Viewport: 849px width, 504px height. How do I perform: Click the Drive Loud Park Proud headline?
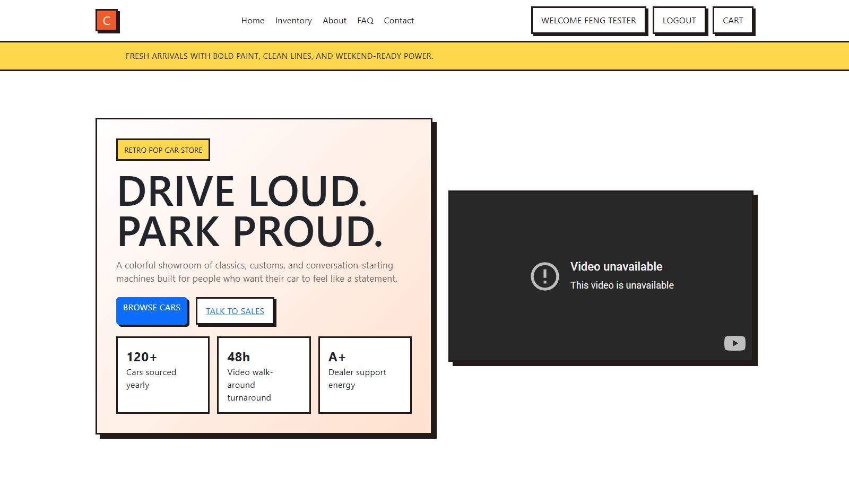(249, 211)
